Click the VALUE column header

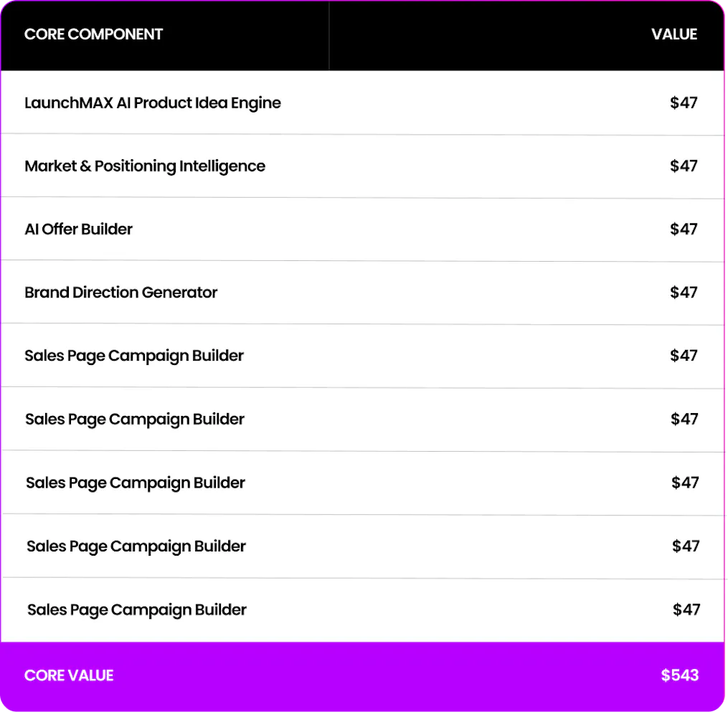(673, 34)
